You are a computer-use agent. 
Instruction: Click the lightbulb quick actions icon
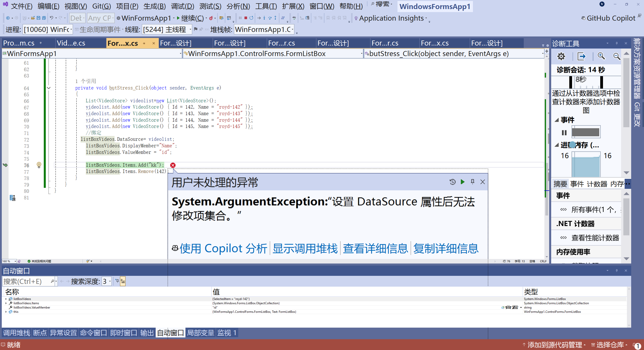[39, 165]
